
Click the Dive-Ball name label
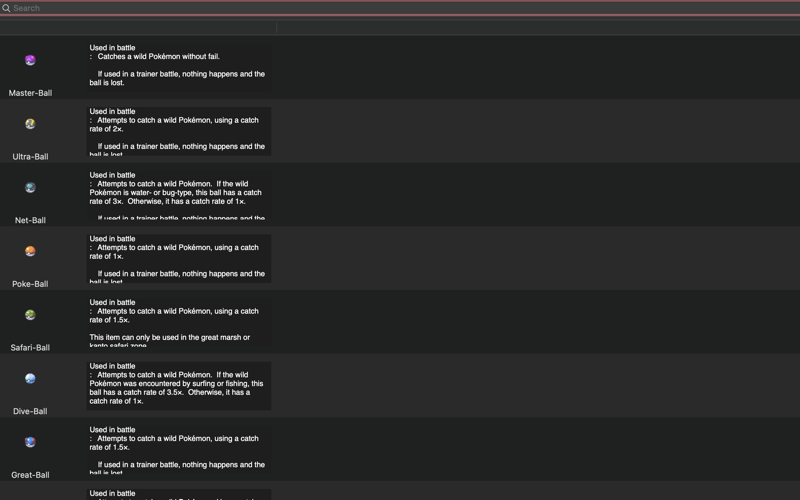pos(30,411)
